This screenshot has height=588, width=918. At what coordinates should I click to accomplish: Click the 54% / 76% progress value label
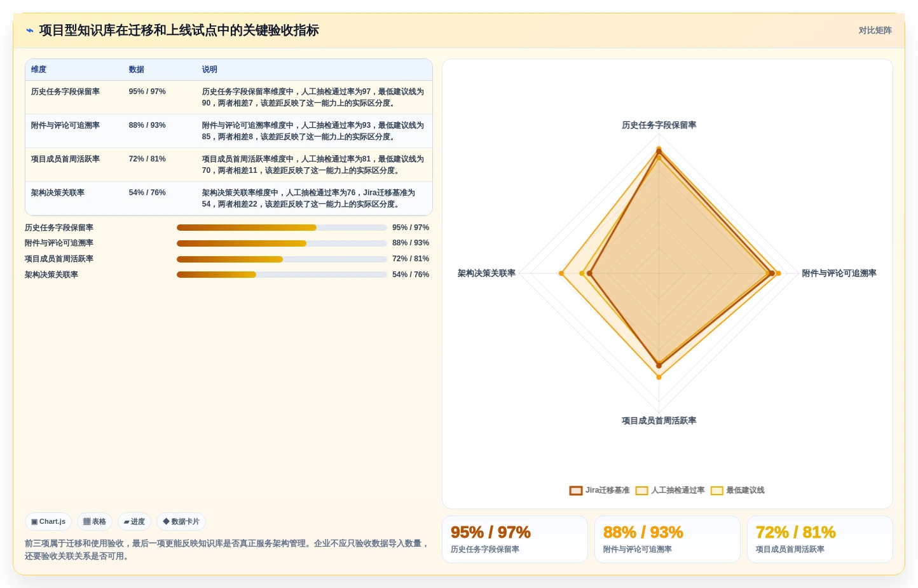(411, 275)
